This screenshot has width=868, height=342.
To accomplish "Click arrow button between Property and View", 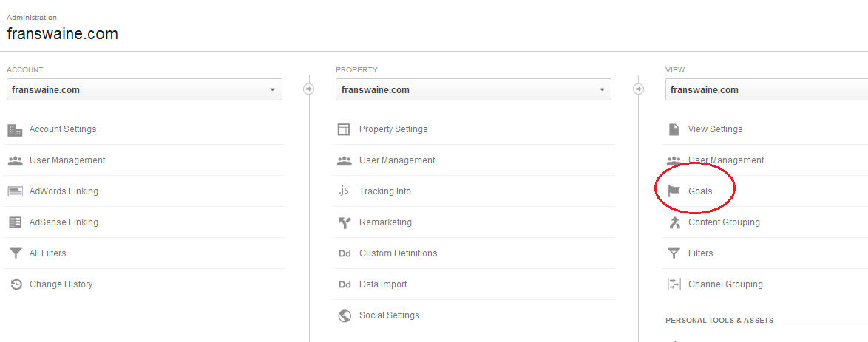I will (x=638, y=89).
